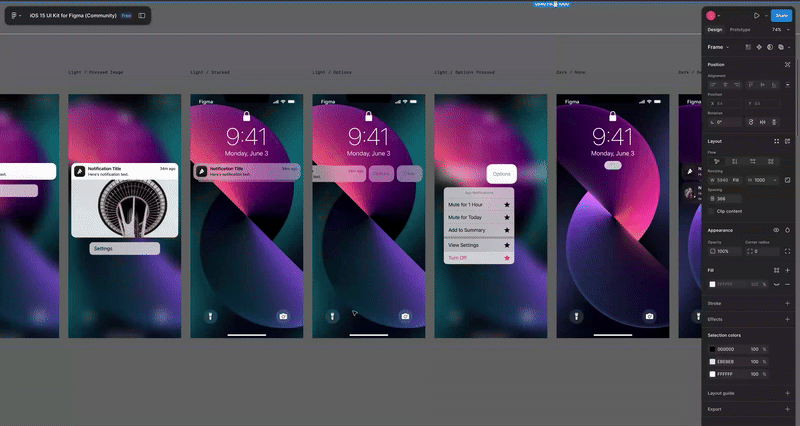Click the Corner radius field
800x426 pixels.
pyautogui.click(x=762, y=251)
